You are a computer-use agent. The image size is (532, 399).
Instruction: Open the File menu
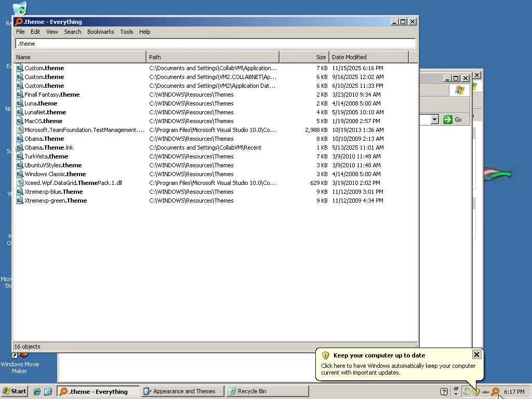click(x=20, y=32)
